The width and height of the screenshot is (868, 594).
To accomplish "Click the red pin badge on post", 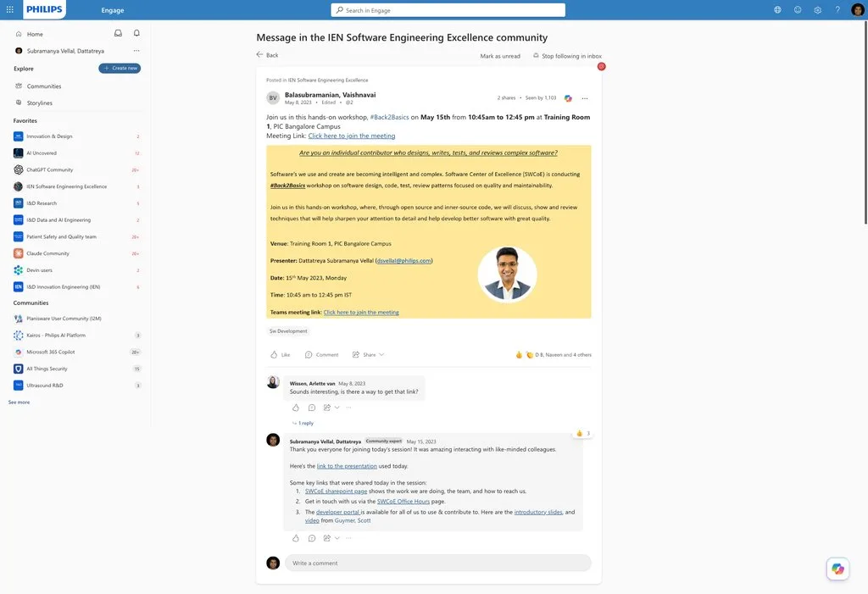I will 601,66.
